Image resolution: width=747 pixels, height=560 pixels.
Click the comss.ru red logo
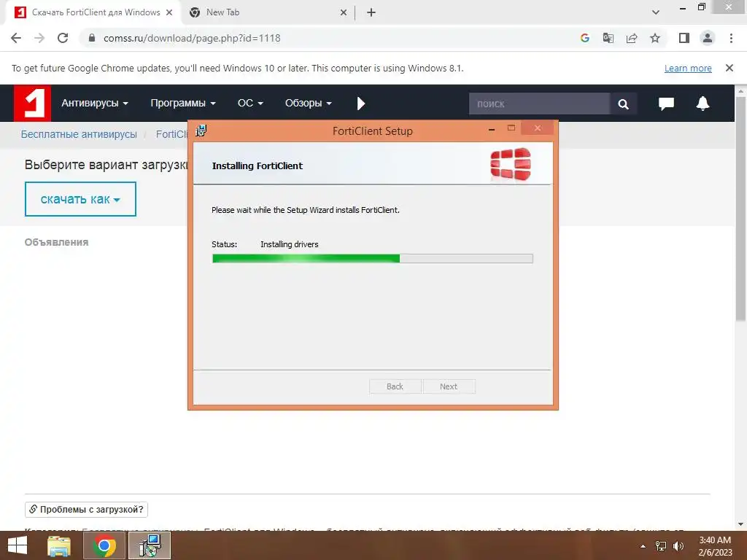[x=32, y=104]
